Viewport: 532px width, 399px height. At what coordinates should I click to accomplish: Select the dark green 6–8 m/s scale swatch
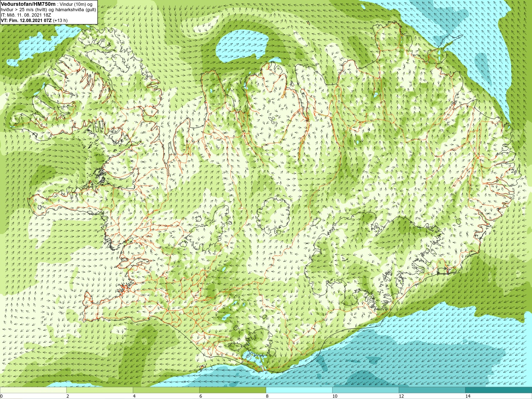pos(233,390)
